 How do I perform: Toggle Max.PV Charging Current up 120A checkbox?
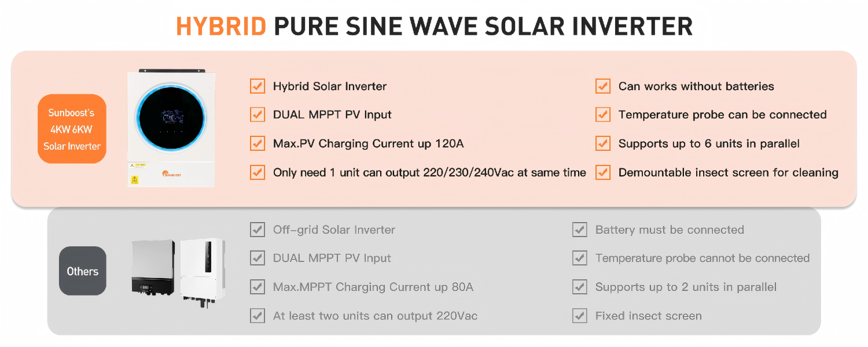point(258,143)
